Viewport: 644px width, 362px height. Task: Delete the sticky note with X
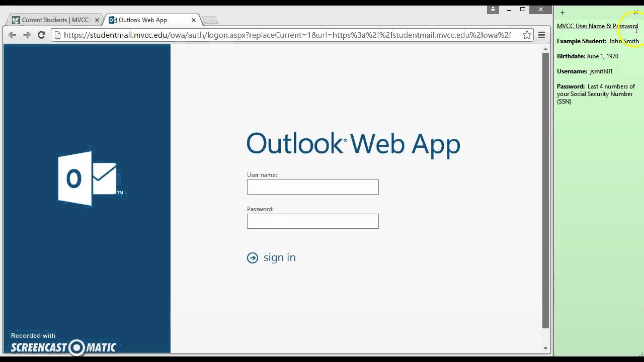[x=636, y=13]
